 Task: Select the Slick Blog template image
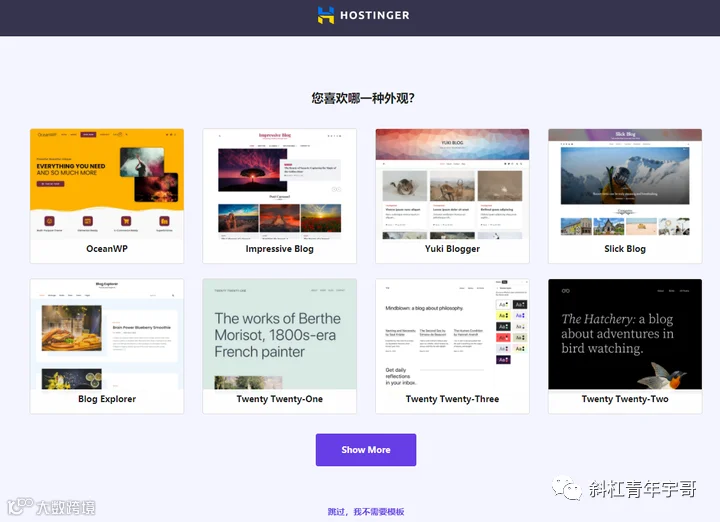(625, 184)
